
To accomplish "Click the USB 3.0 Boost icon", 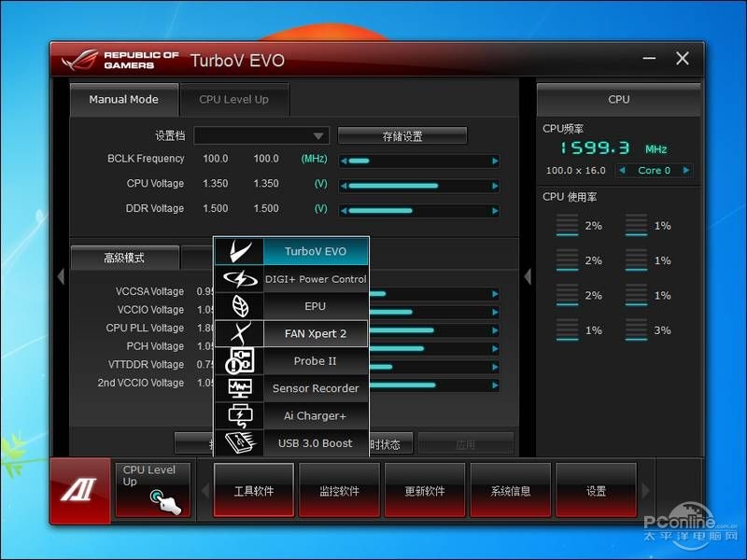I will coord(239,442).
